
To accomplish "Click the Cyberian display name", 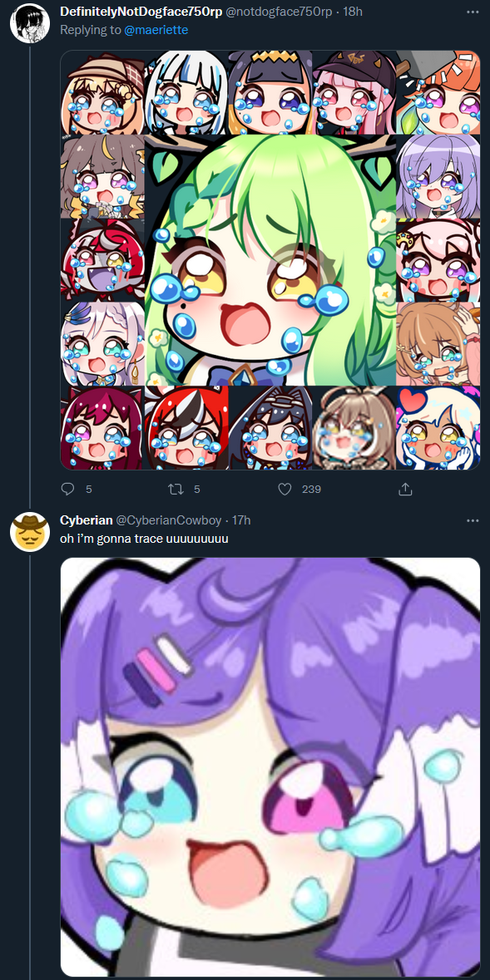I will (x=87, y=520).
